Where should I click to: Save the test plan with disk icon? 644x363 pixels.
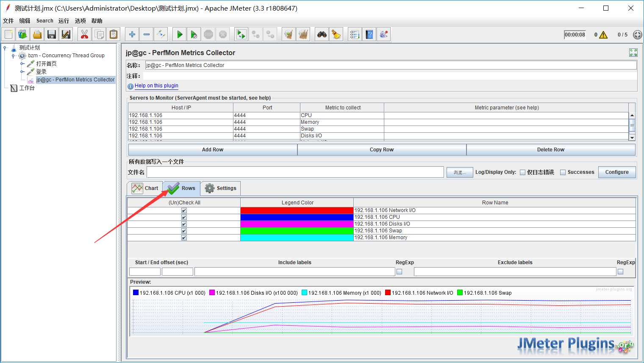point(52,34)
